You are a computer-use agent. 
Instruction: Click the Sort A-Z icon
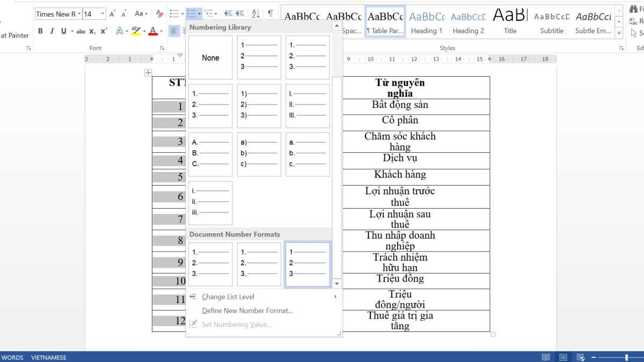pyautogui.click(x=255, y=14)
